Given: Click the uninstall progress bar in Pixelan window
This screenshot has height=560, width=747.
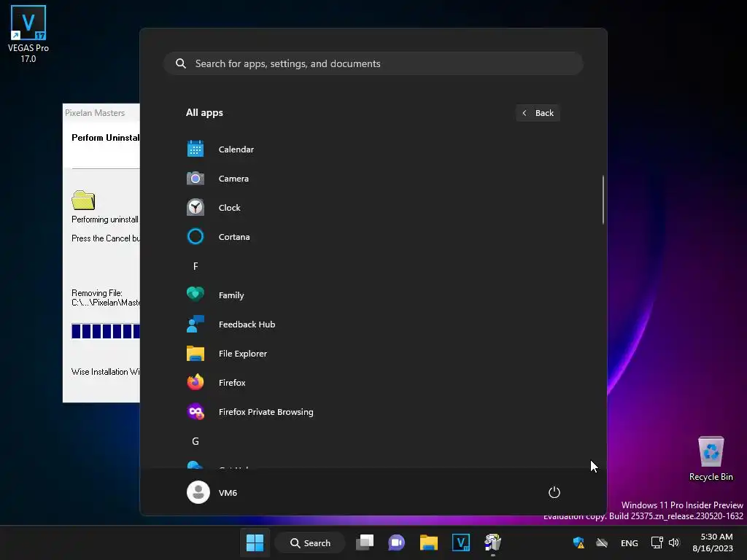Looking at the screenshot, I should pos(106,331).
